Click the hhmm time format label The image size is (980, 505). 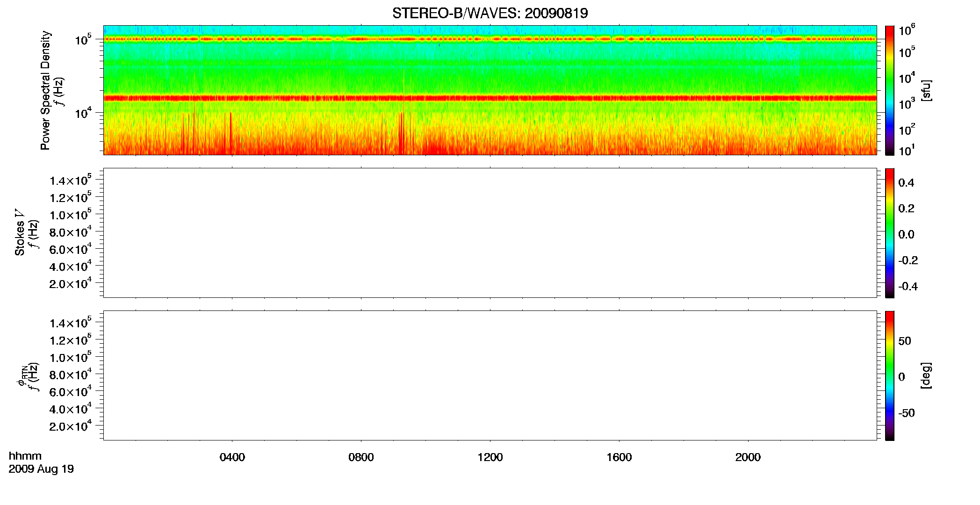(x=25, y=456)
